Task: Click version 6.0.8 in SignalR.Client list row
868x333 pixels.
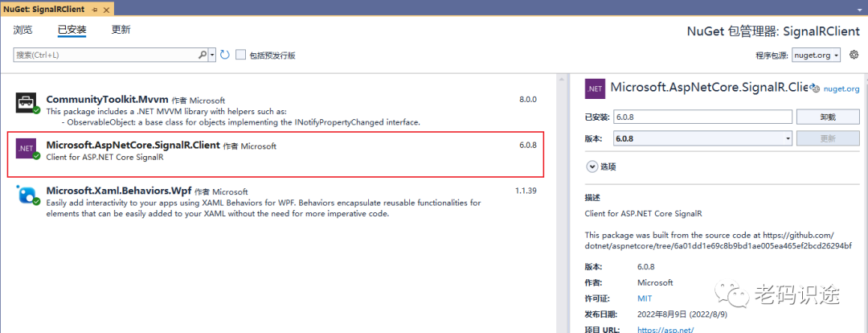Action: click(527, 145)
